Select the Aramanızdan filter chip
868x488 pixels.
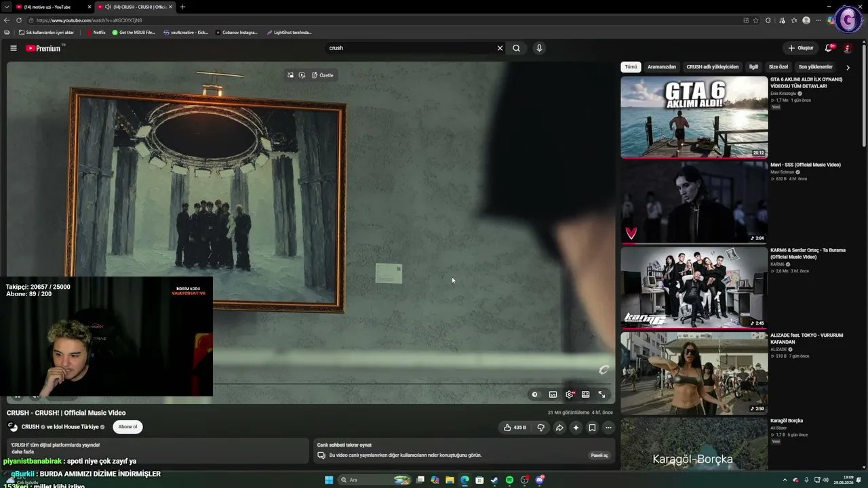662,67
